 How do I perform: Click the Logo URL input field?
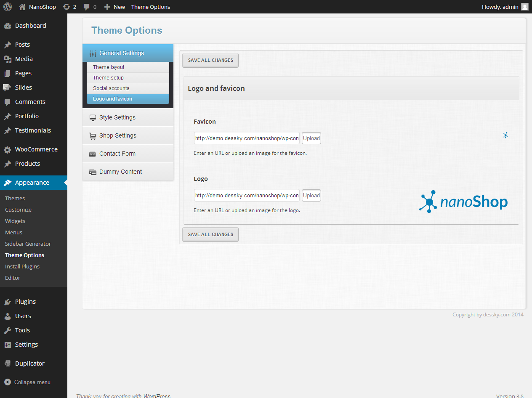(x=247, y=196)
